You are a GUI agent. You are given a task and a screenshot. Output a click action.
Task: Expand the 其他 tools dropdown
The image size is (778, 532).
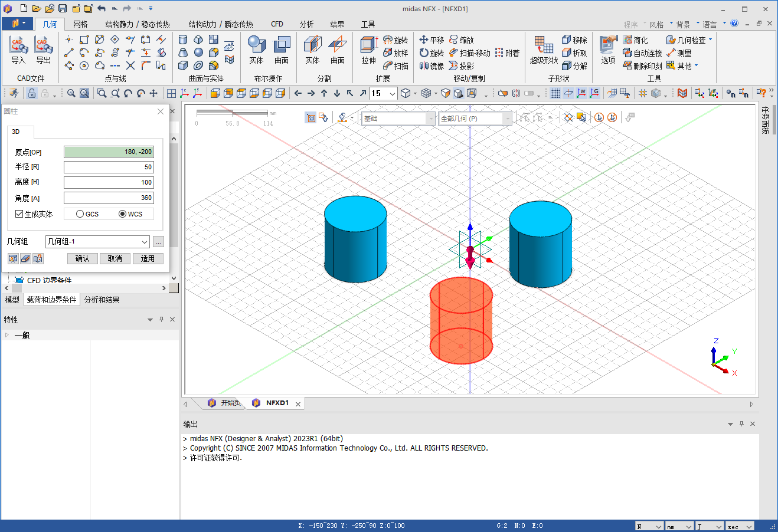[x=696, y=66]
